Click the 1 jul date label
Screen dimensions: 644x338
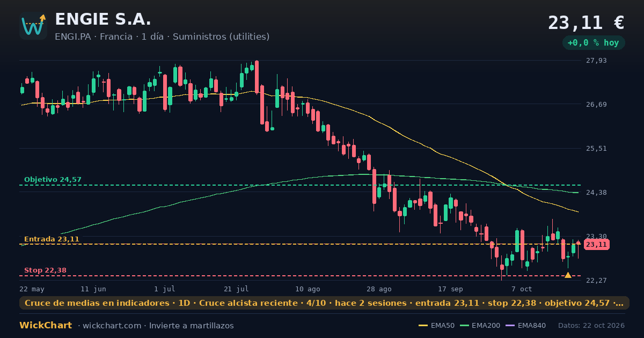[165, 289]
